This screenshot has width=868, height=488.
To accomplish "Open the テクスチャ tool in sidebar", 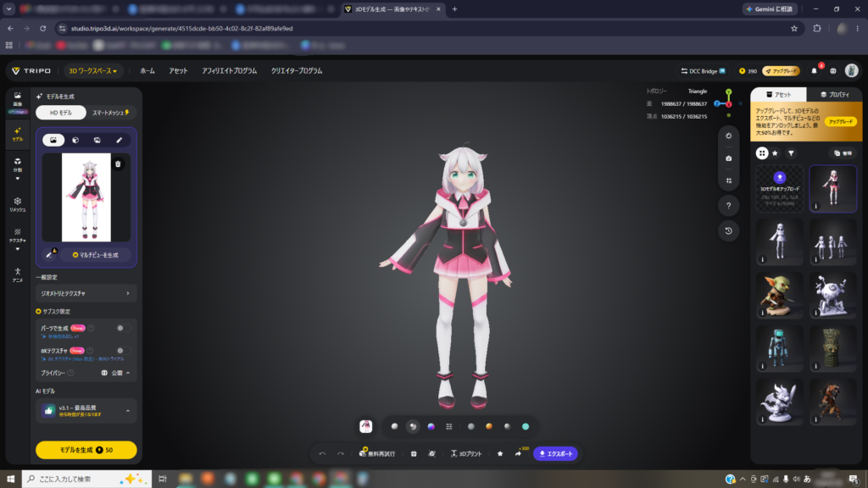I will 18,236.
